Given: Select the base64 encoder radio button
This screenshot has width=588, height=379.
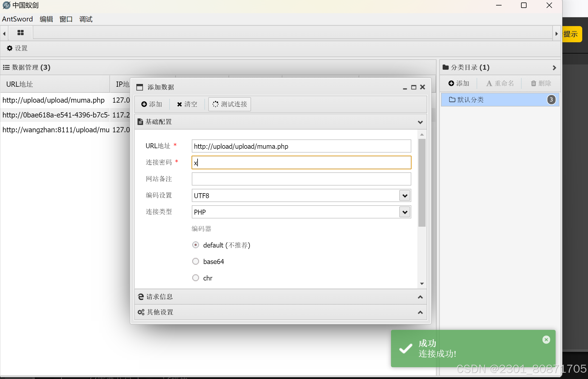Looking at the screenshot, I should pyautogui.click(x=196, y=261).
